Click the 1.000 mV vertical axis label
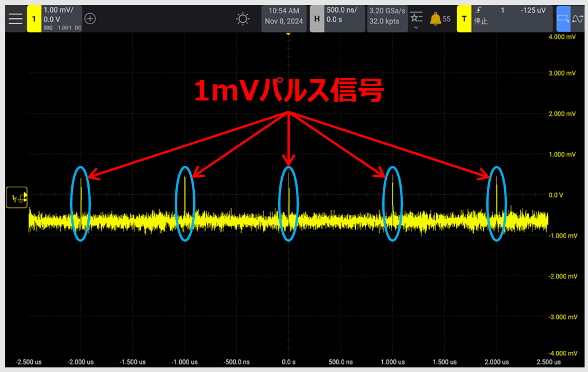The image size is (588, 372). (x=562, y=154)
